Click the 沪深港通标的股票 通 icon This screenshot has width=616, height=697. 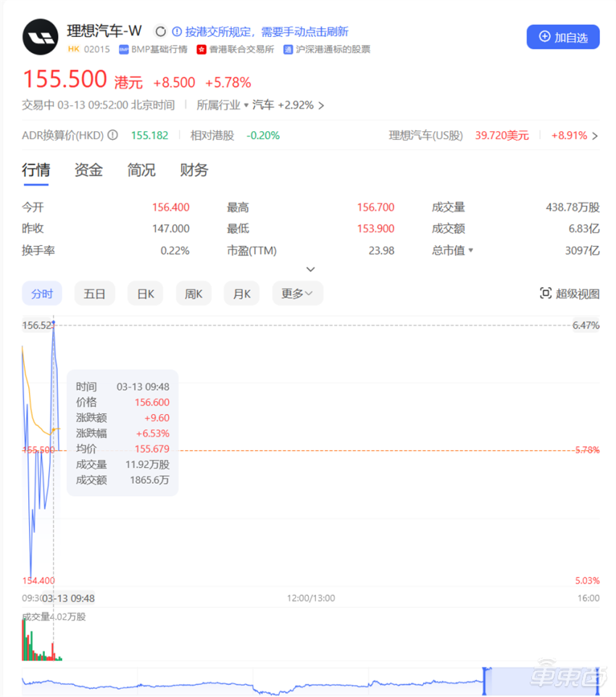(x=288, y=49)
